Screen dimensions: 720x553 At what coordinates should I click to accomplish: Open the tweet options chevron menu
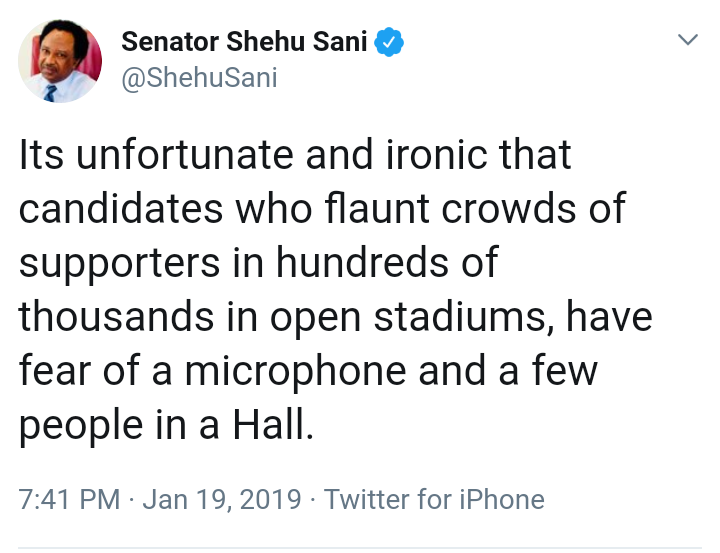(x=688, y=40)
